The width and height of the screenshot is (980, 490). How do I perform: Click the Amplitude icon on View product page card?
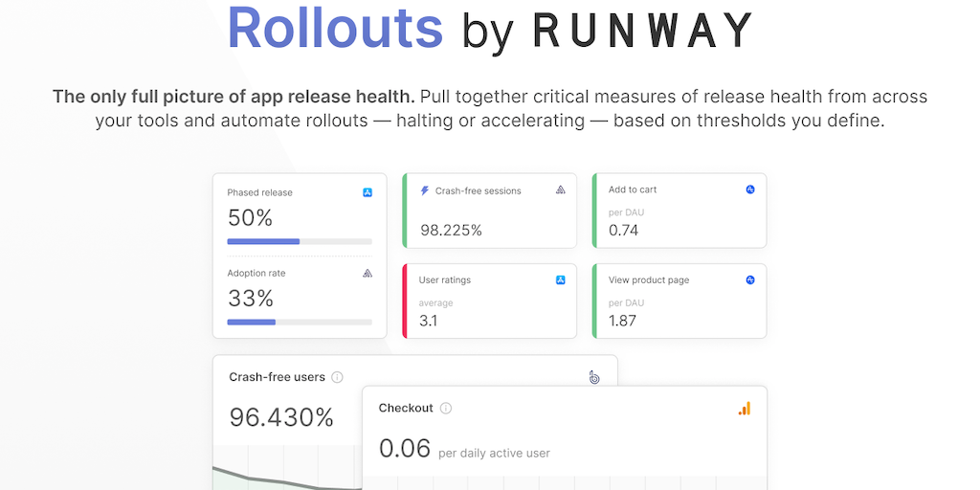(750, 280)
